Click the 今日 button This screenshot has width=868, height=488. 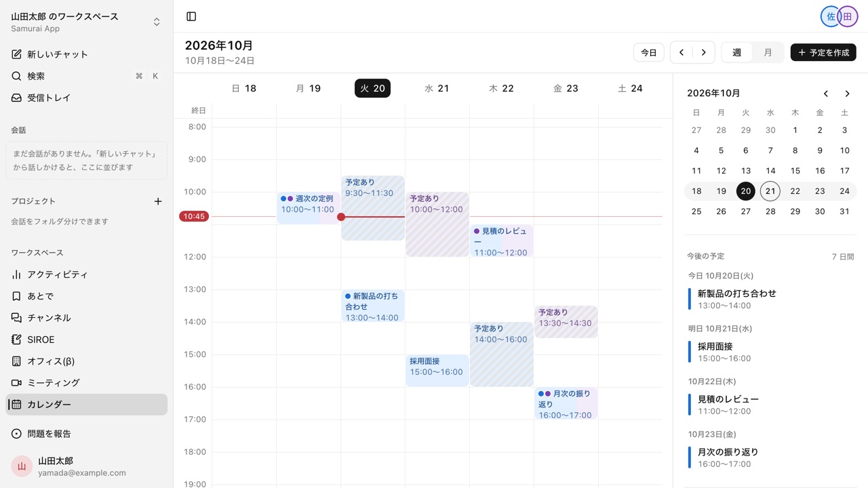(x=649, y=53)
